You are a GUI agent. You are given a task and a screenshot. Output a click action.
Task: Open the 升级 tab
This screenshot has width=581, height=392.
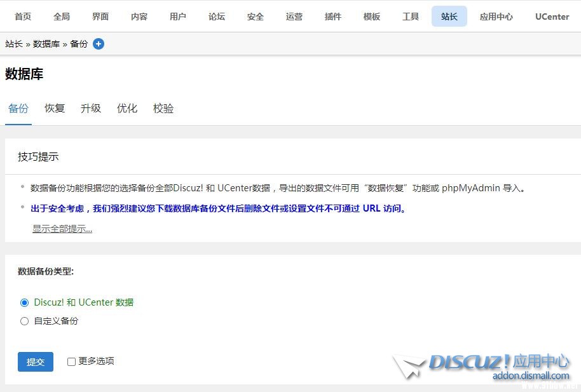click(x=91, y=108)
